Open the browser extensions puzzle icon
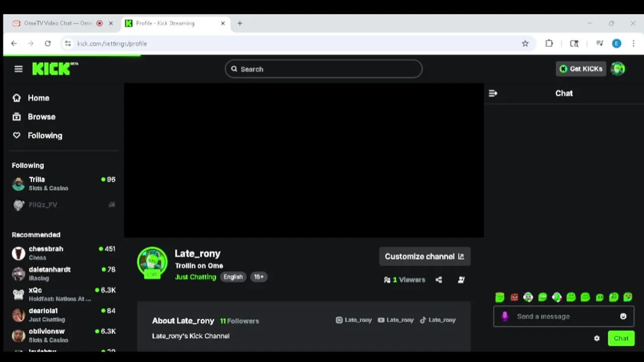 tap(549, 44)
